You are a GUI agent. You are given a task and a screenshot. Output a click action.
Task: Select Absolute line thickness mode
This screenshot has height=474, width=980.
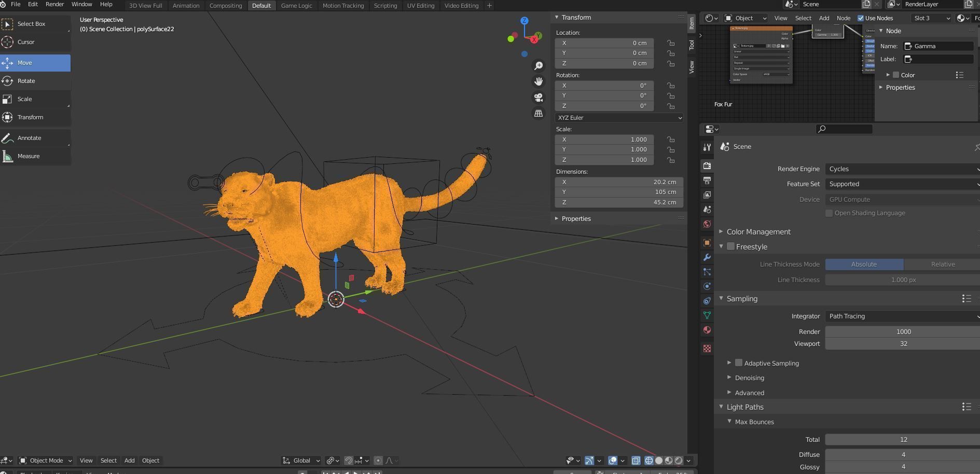864,264
